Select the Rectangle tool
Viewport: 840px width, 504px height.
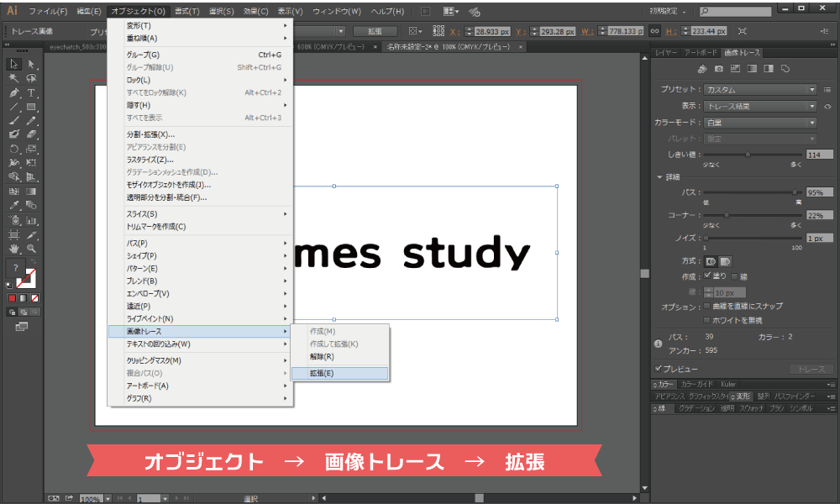point(31,107)
